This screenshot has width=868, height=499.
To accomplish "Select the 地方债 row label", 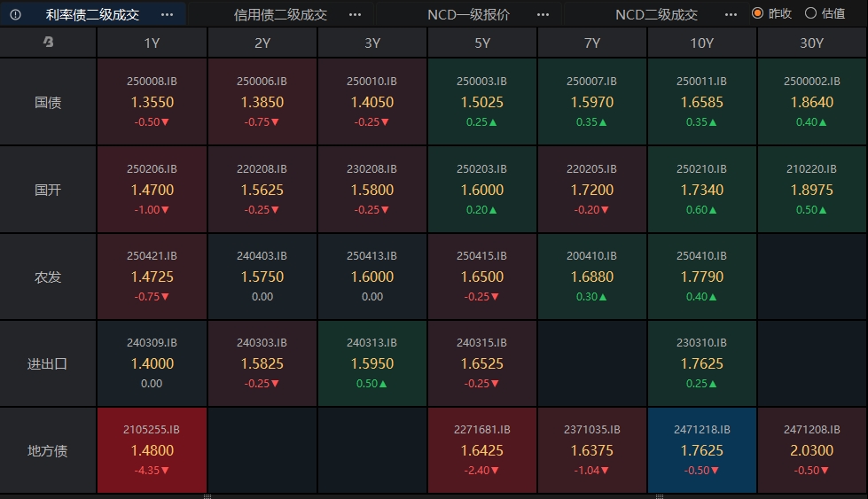I will [x=48, y=450].
